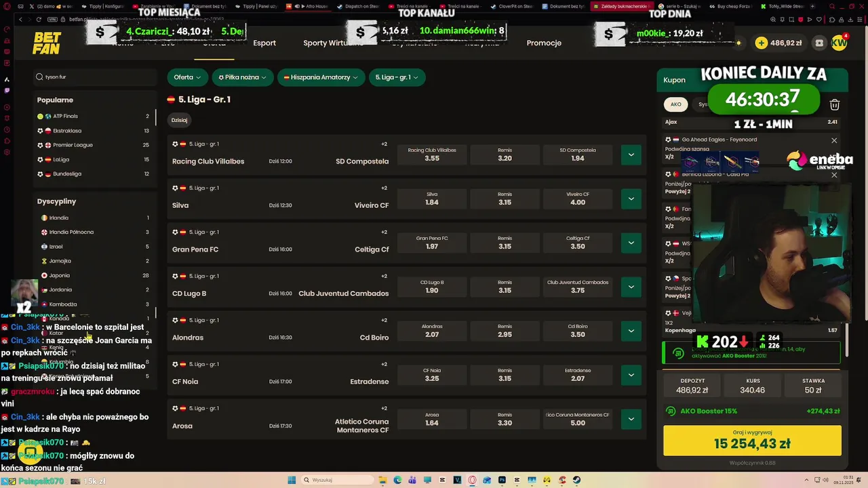Open Opera browser taskbar icon
Image resolution: width=868 pixels, height=488 pixels.
[472, 480]
